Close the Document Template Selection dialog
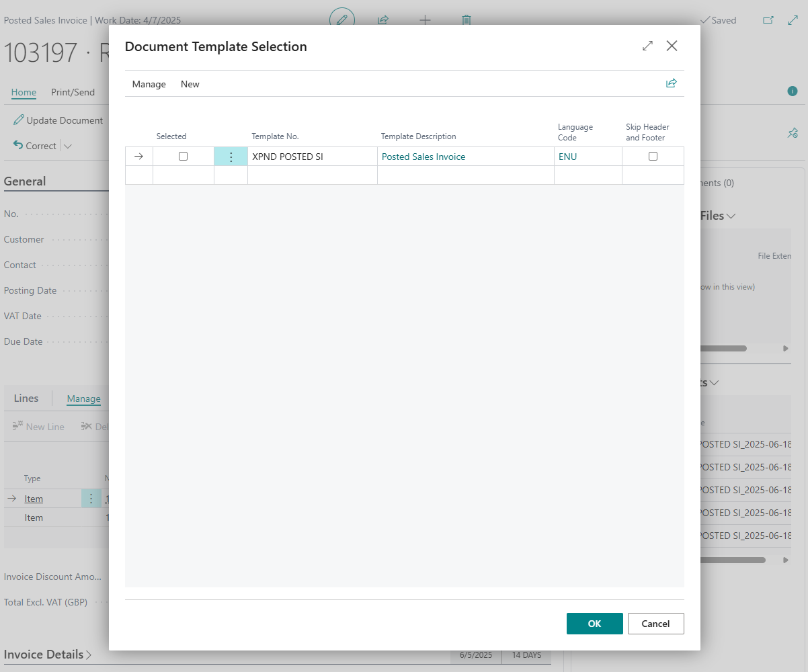808x672 pixels. 672,46
